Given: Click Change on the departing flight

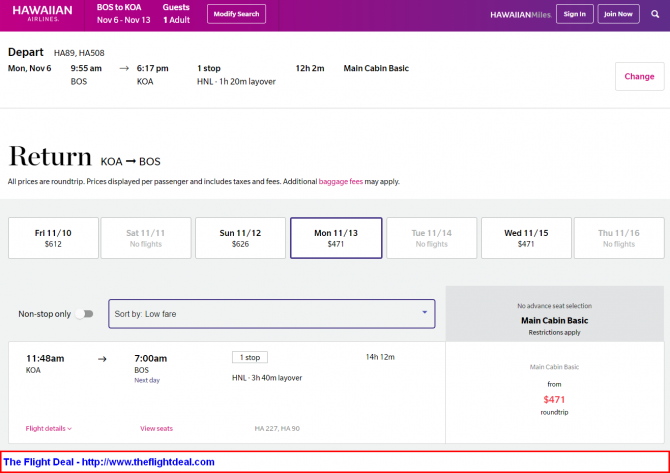Looking at the screenshot, I should click(x=639, y=76).
